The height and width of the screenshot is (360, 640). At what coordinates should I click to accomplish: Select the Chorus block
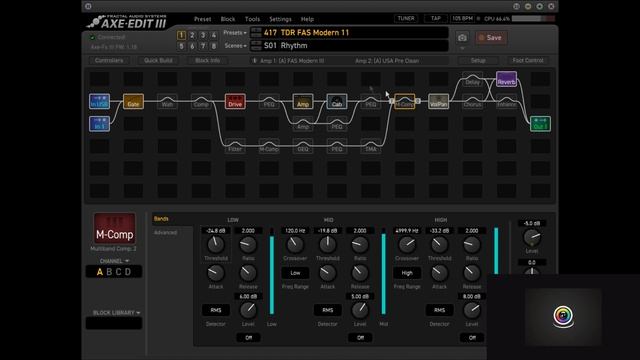pyautogui.click(x=472, y=101)
